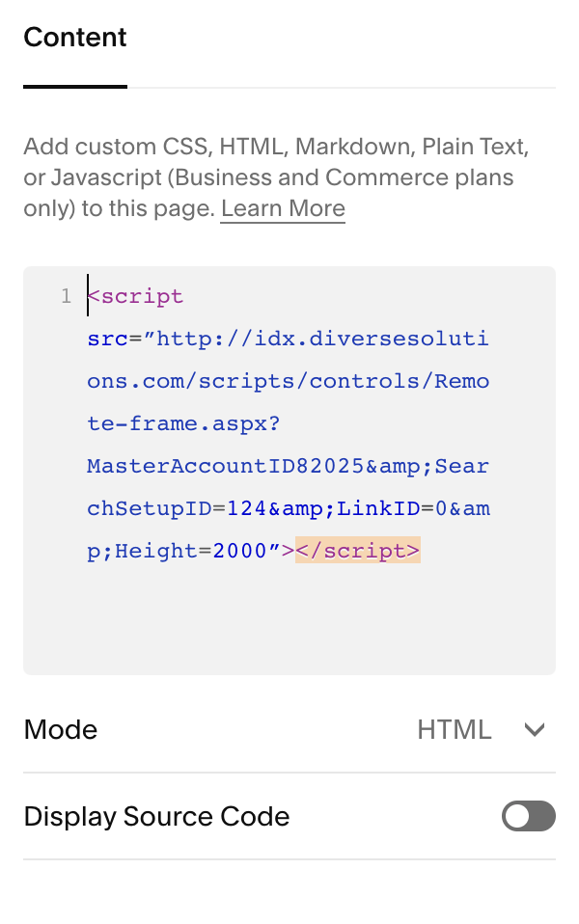The image size is (579, 924).
Task: Click the Mode row label
Action: coord(61,730)
